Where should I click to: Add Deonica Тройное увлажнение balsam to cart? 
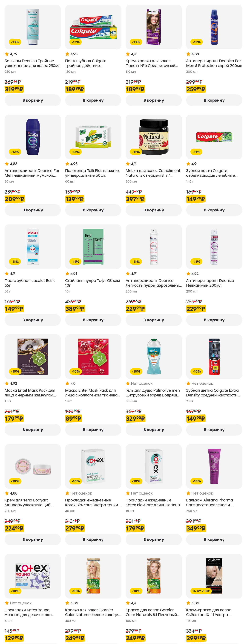click(x=32, y=100)
